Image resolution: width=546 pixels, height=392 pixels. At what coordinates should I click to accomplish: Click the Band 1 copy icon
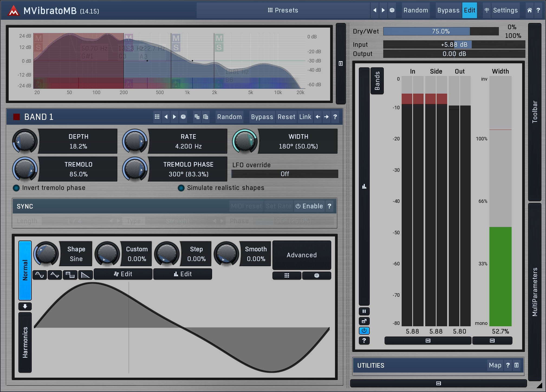[197, 117]
